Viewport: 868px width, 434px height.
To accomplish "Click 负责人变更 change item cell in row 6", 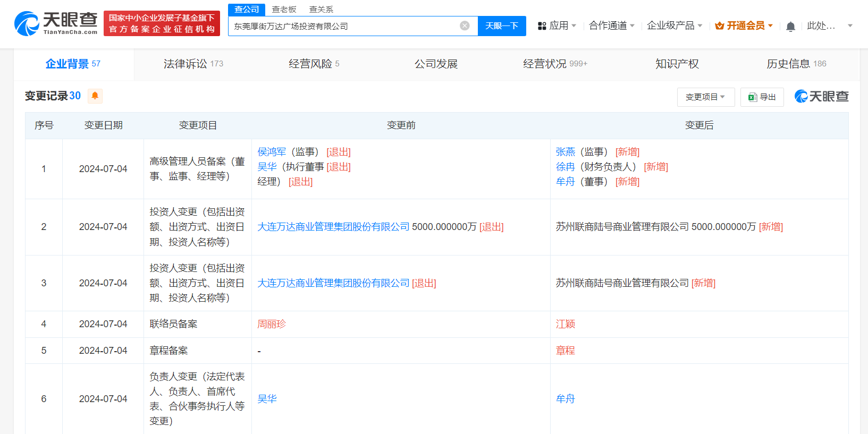I will [x=197, y=399].
